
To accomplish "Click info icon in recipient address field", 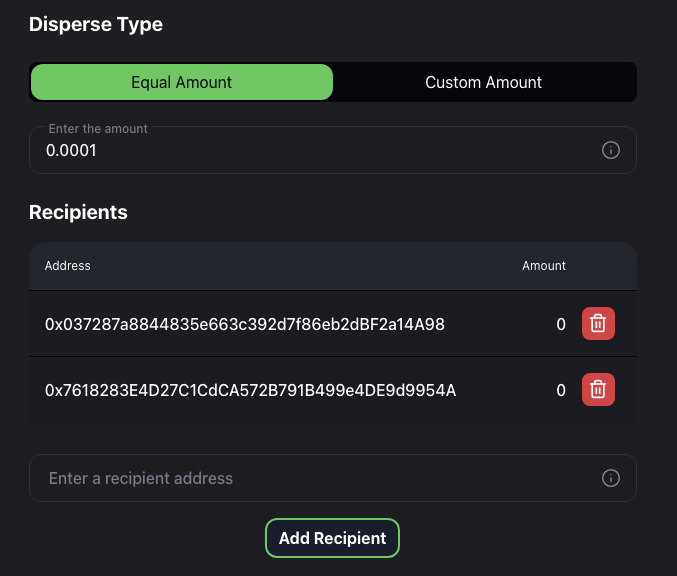I will tap(611, 478).
